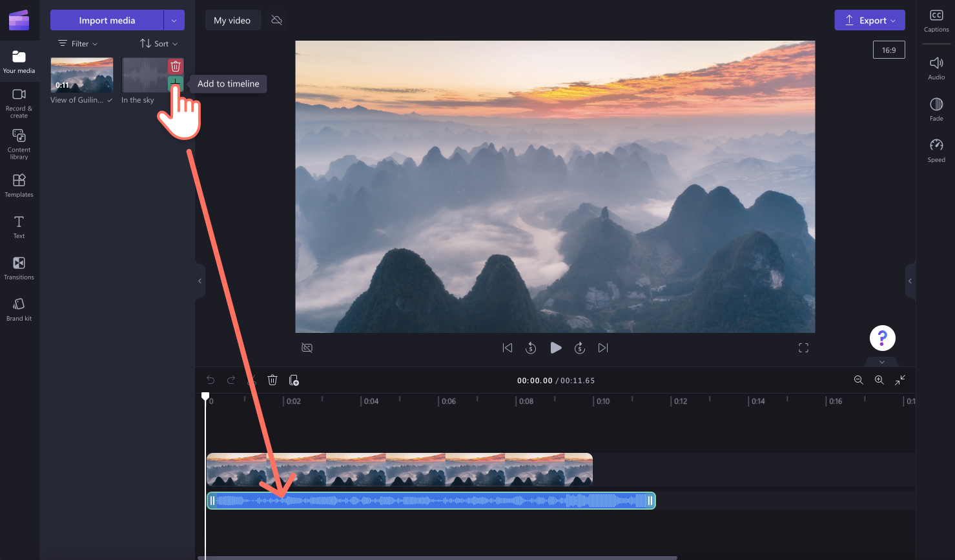
Task: Open the Brand kit panel
Action: pyautogui.click(x=19, y=309)
